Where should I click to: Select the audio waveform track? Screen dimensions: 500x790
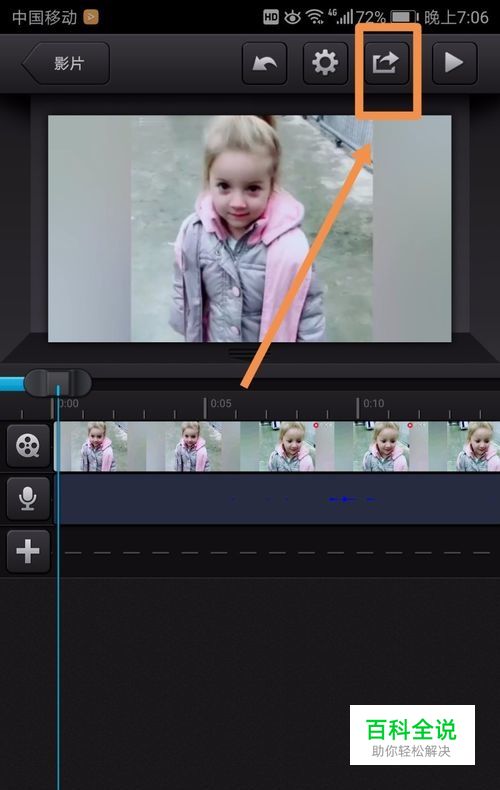[277, 499]
